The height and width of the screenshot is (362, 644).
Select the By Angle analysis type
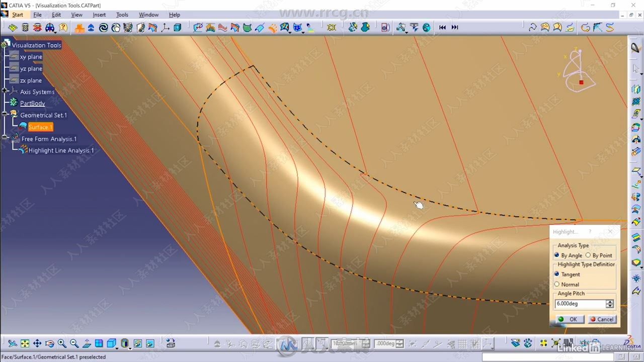tap(569, 255)
